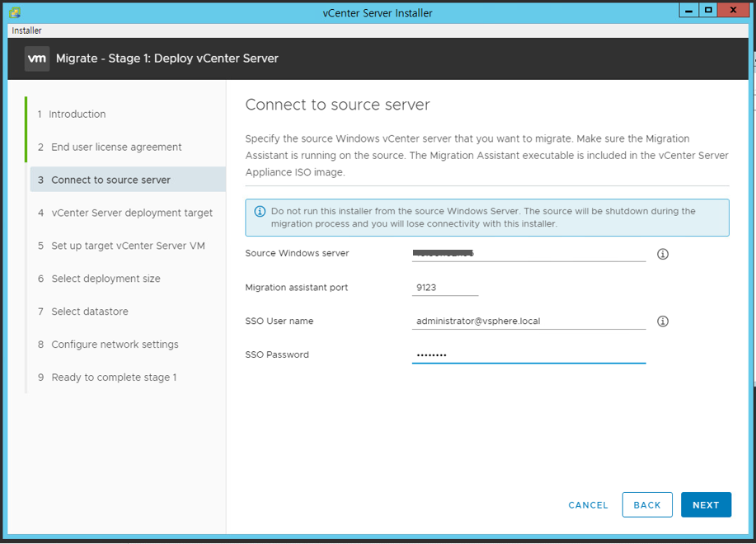Click the info icon beside SSO User name
The height and width of the screenshot is (544, 756).
pos(663,321)
